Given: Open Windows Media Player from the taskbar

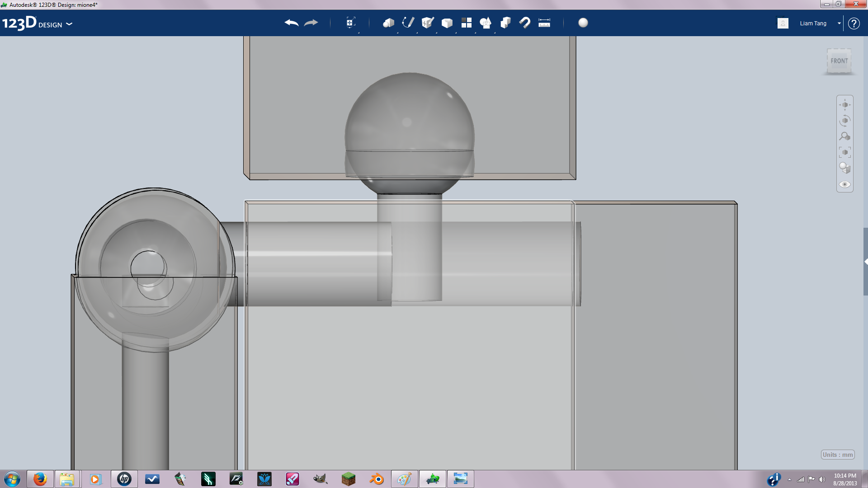Looking at the screenshot, I should tap(95, 479).
